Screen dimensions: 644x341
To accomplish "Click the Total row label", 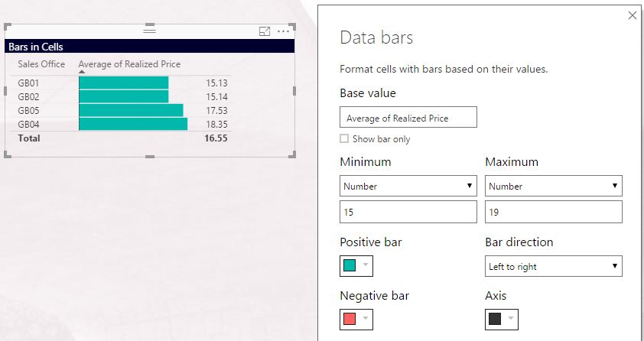I will 29,138.
